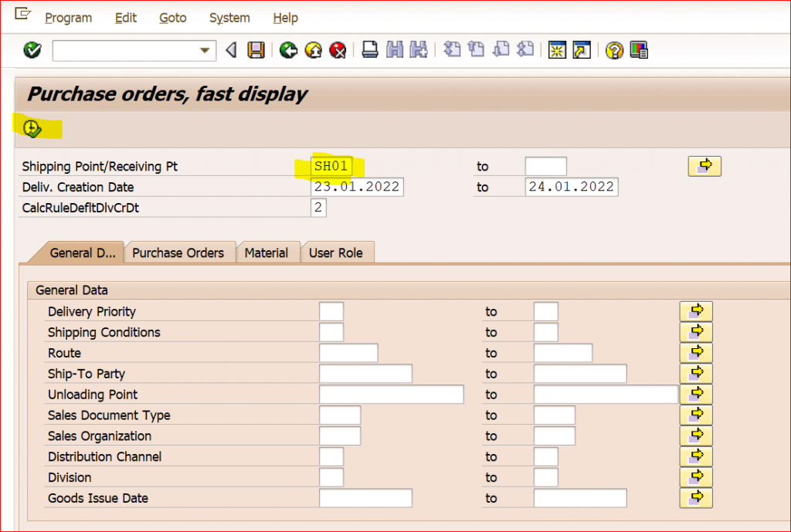This screenshot has height=532, width=791.
Task: Click the yellow Exit up-arrow icon
Action: (314, 50)
